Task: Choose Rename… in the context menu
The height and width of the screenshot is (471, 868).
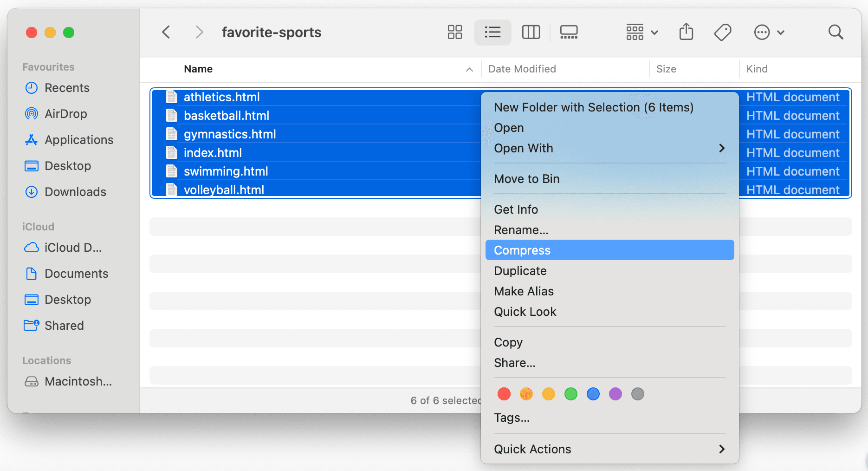Action: point(609,230)
